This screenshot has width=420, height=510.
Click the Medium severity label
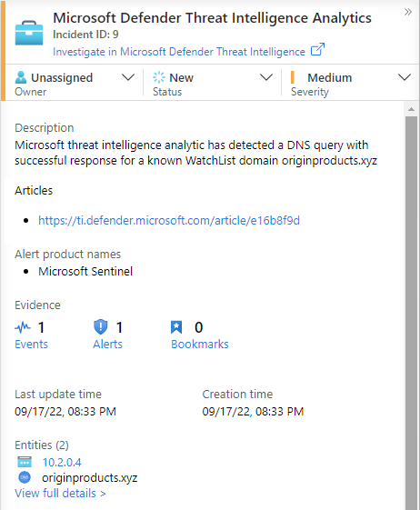point(330,78)
